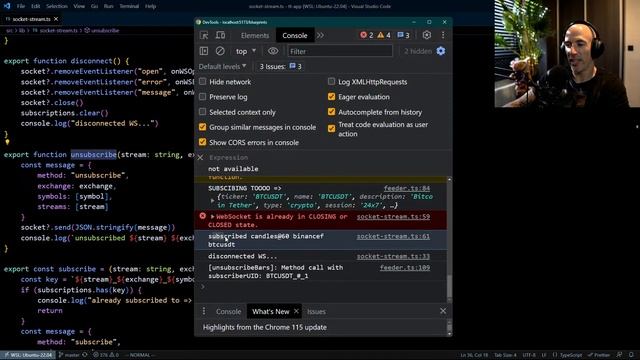Image resolution: width=640 pixels, height=360 pixels.
Task: Clear the console with the clear icon
Action: coord(220,51)
